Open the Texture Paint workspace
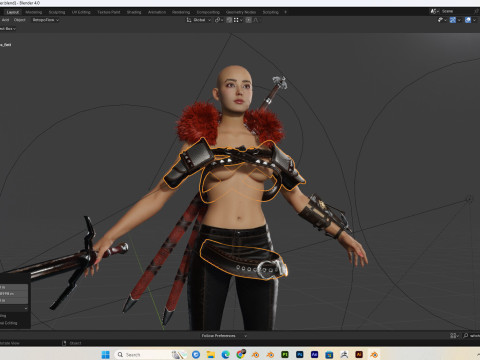This screenshot has width=480, height=360. 109,12
